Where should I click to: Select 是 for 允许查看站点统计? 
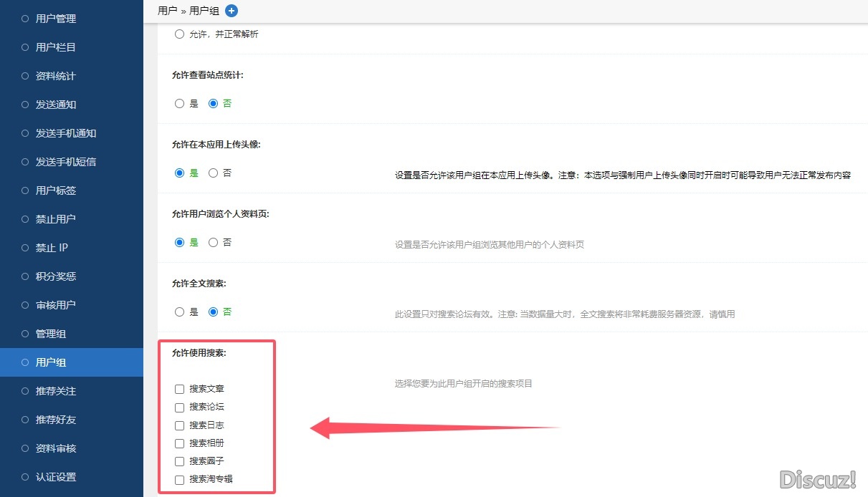point(180,104)
